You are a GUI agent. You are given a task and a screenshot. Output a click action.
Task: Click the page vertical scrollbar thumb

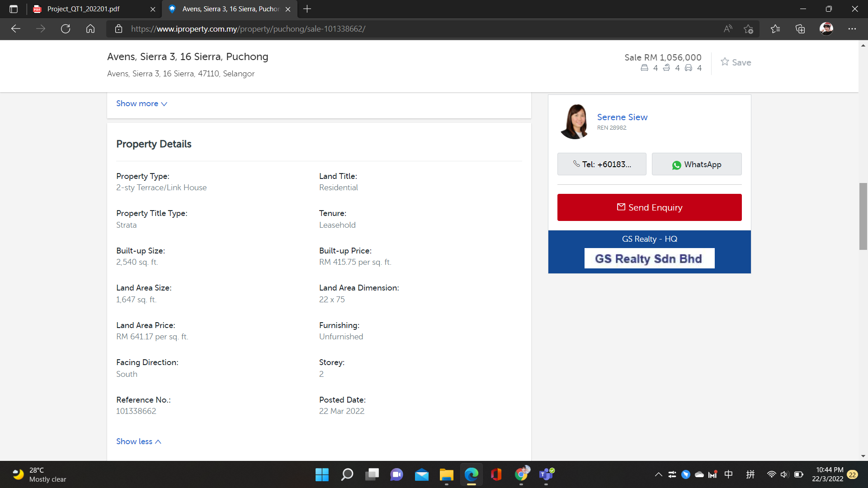(863, 217)
